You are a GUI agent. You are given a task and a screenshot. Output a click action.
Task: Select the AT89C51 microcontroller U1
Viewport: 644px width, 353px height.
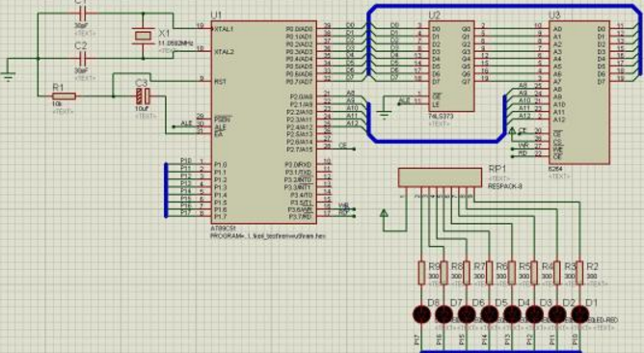click(264, 122)
